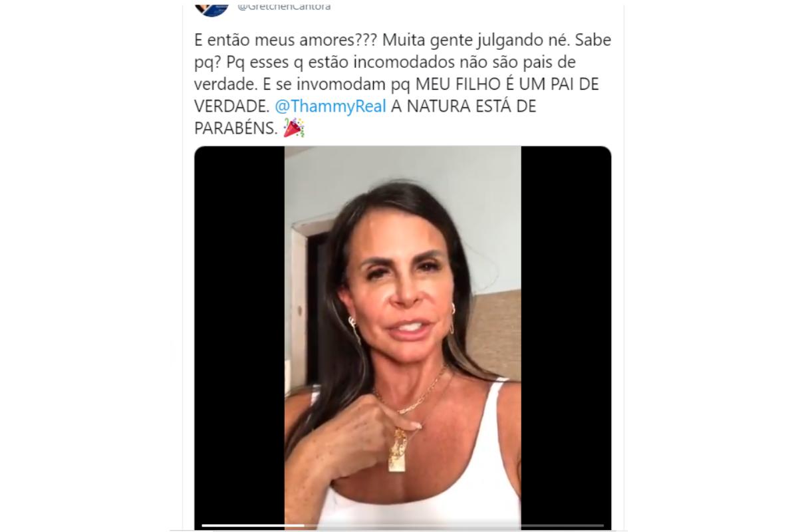The image size is (798, 532).
Task: Open the @ThammyReal mention link
Action: 331,106
